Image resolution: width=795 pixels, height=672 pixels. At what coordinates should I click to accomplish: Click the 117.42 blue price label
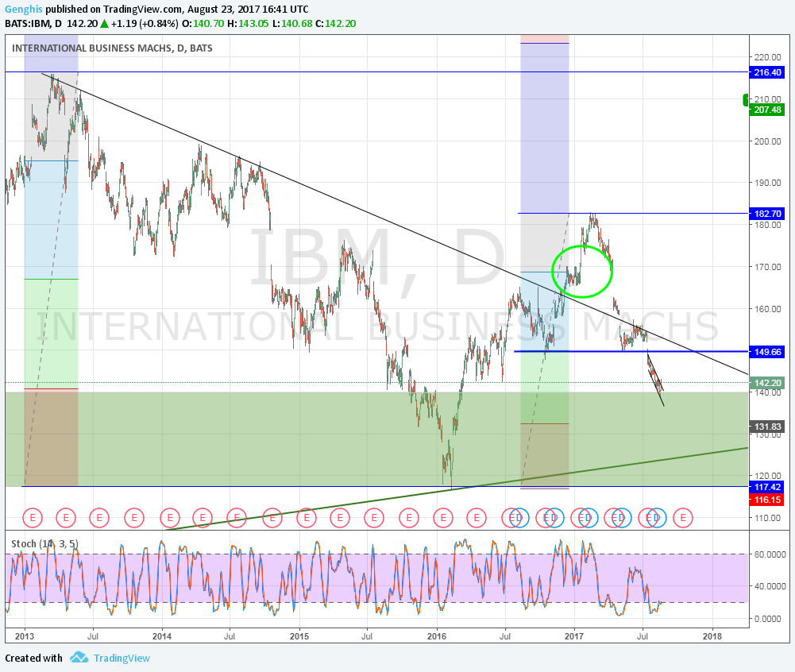click(x=767, y=487)
